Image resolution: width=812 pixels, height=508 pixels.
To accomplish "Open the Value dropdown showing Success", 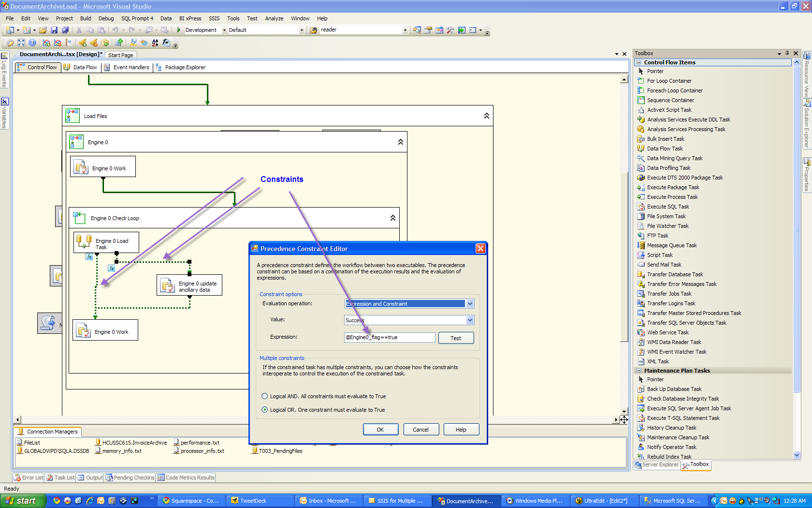I will click(x=470, y=320).
